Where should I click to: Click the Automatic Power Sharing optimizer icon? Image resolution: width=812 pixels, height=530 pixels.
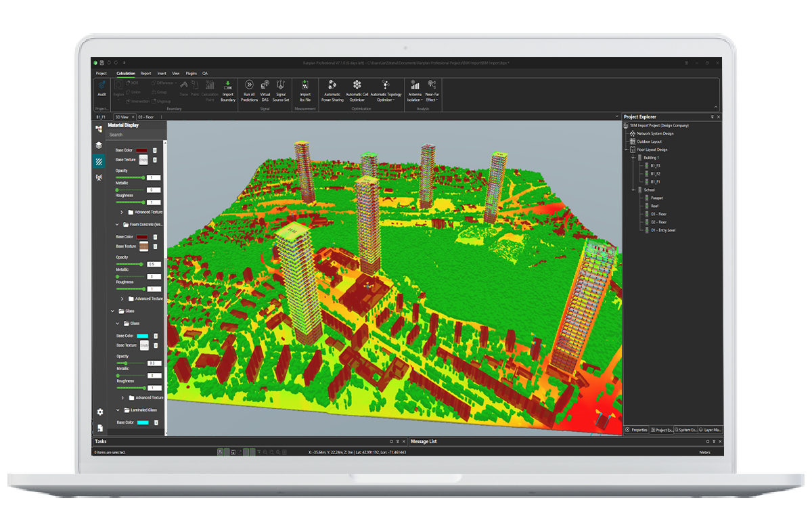pos(333,85)
